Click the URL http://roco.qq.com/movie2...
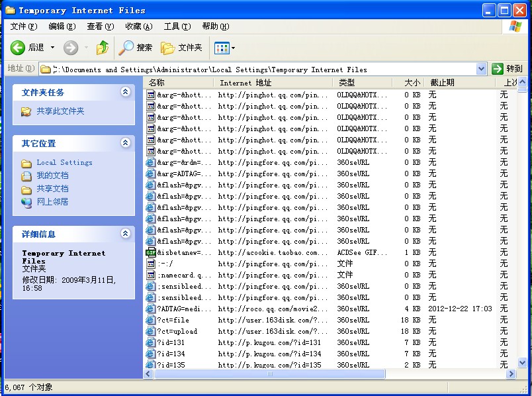 [x=273, y=309]
